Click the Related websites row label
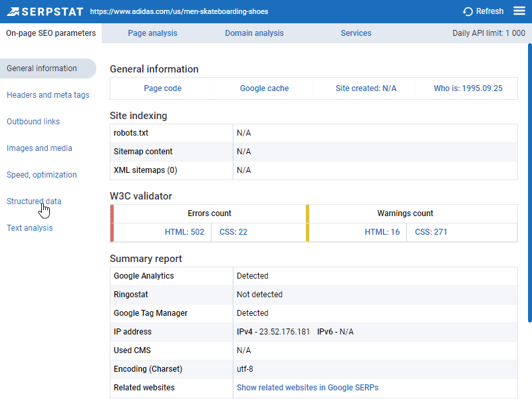Image resolution: width=532 pixels, height=399 pixels. point(144,388)
